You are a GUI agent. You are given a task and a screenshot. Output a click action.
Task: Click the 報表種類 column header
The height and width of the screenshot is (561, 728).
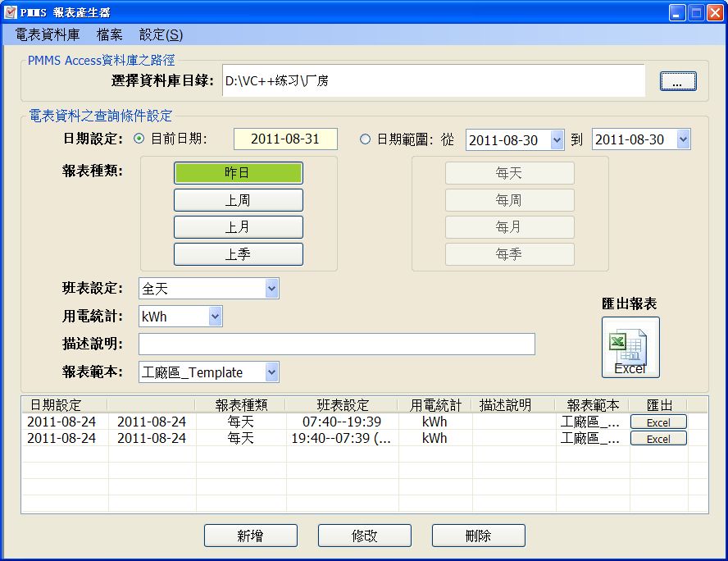[241, 405]
